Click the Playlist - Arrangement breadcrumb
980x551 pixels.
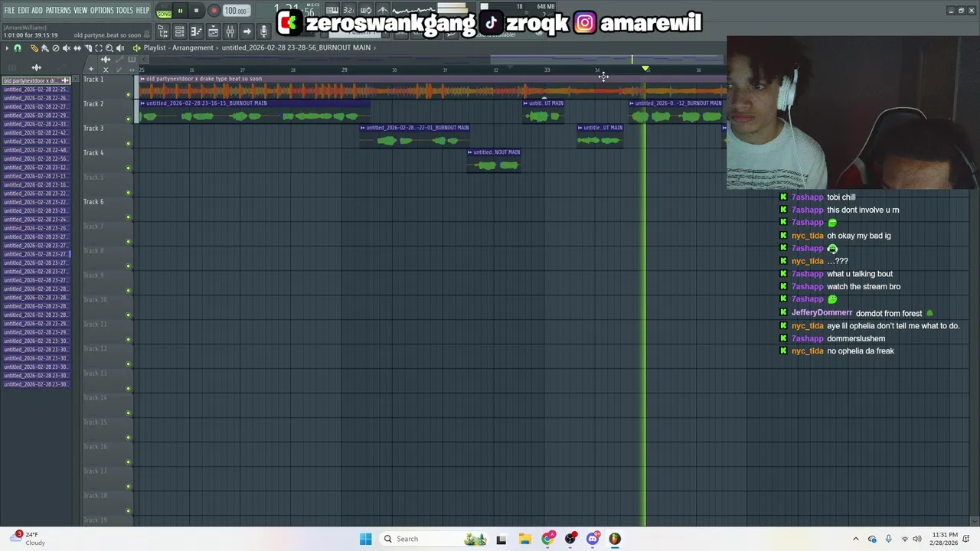pos(178,47)
